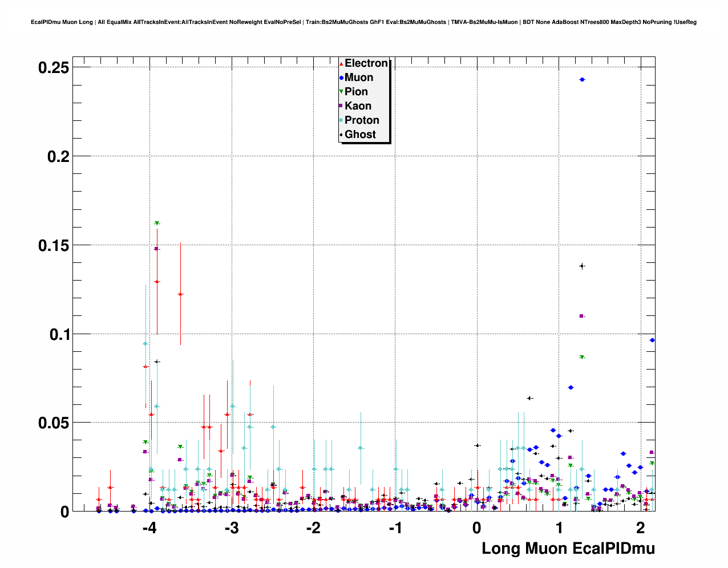Image resolution: width=728 pixels, height=568 pixels.
Task: Click the red Electron marker in legend
Action: pos(341,64)
